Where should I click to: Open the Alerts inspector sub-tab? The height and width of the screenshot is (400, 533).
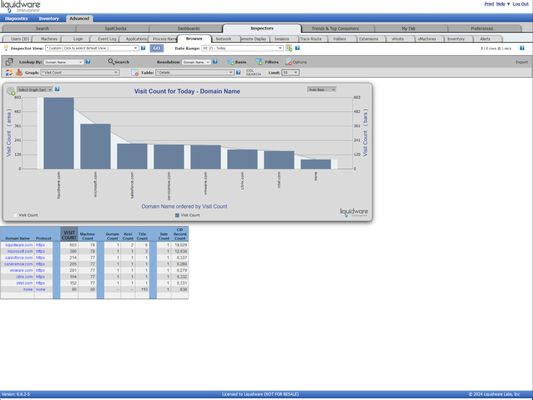[485, 39]
